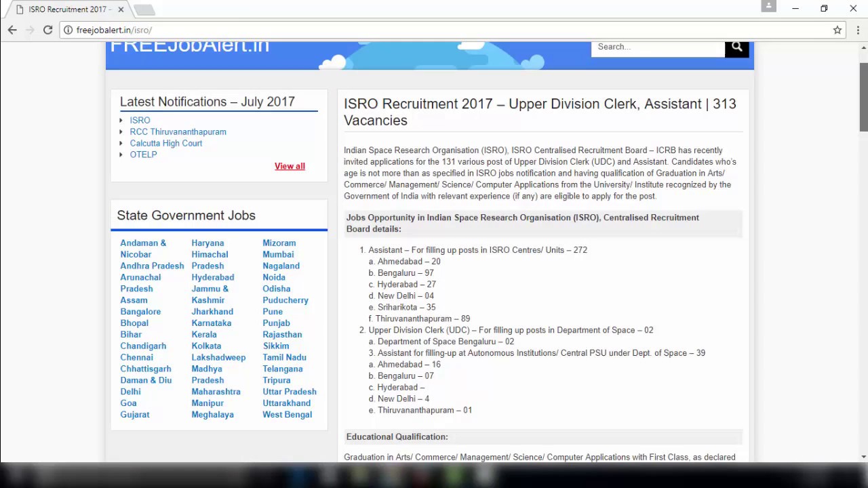The image size is (868, 488).
Task: Open Tamil Nadu jobs link
Action: click(x=284, y=357)
